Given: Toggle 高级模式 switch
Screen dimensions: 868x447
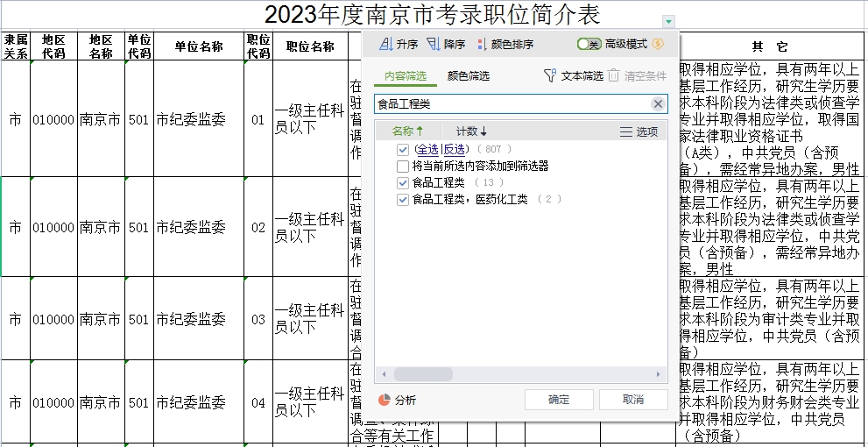Looking at the screenshot, I should tap(589, 44).
